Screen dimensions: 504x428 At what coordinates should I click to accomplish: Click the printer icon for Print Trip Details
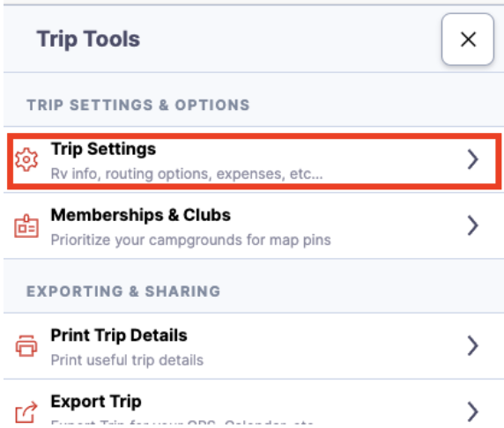click(x=26, y=346)
